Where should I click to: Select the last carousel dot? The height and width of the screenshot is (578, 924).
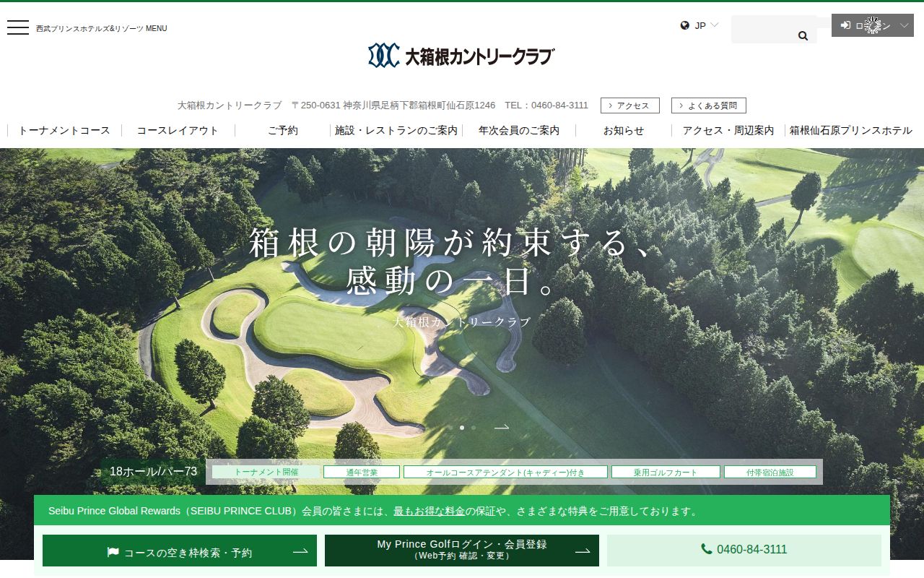[x=474, y=427]
